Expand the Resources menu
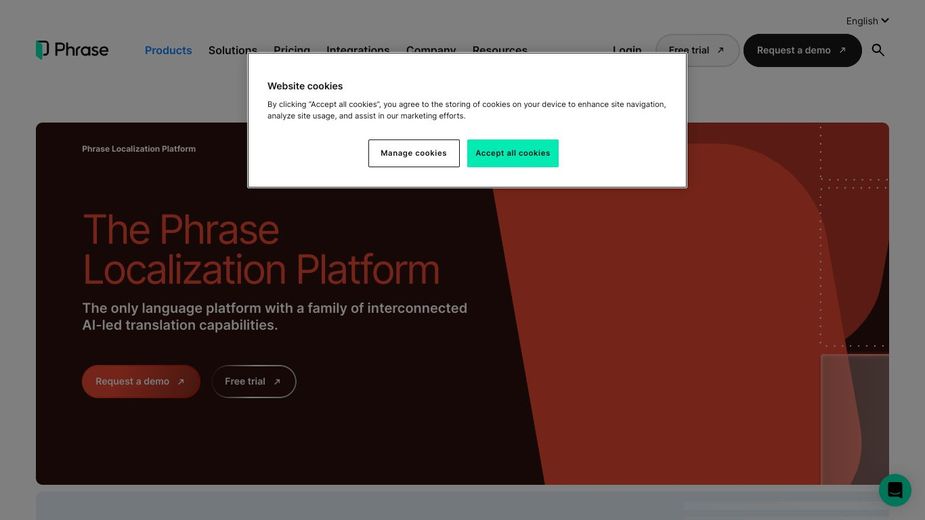Screen dimensions: 925x520 coord(499,49)
